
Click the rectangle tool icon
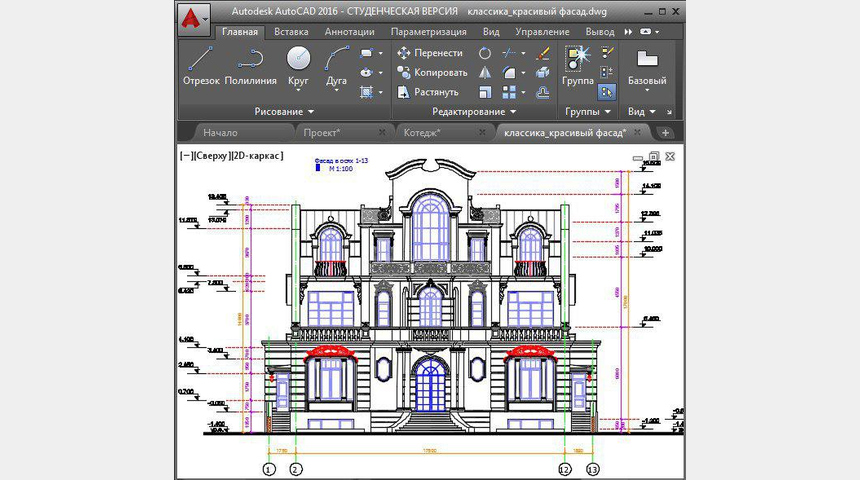click(x=366, y=53)
